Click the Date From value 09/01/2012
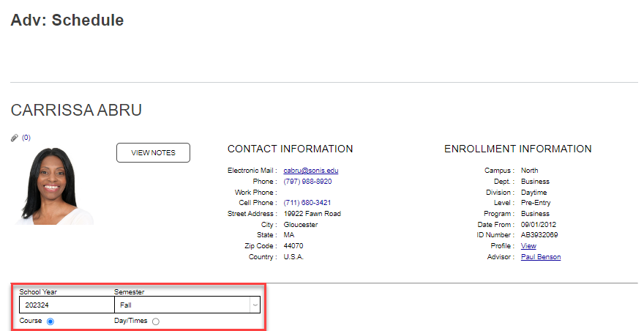The height and width of the screenshot is (331, 644). point(539,225)
